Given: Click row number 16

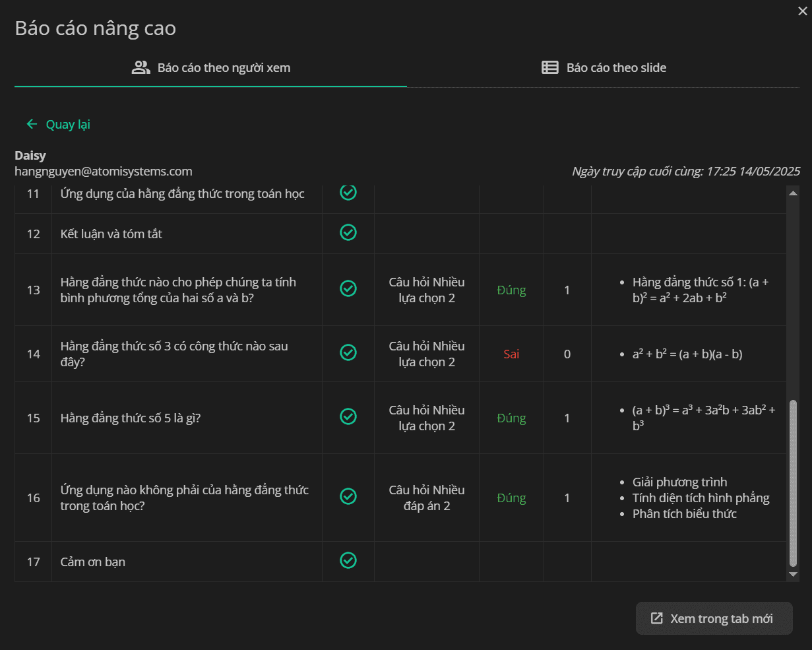Looking at the screenshot, I should (33, 498).
